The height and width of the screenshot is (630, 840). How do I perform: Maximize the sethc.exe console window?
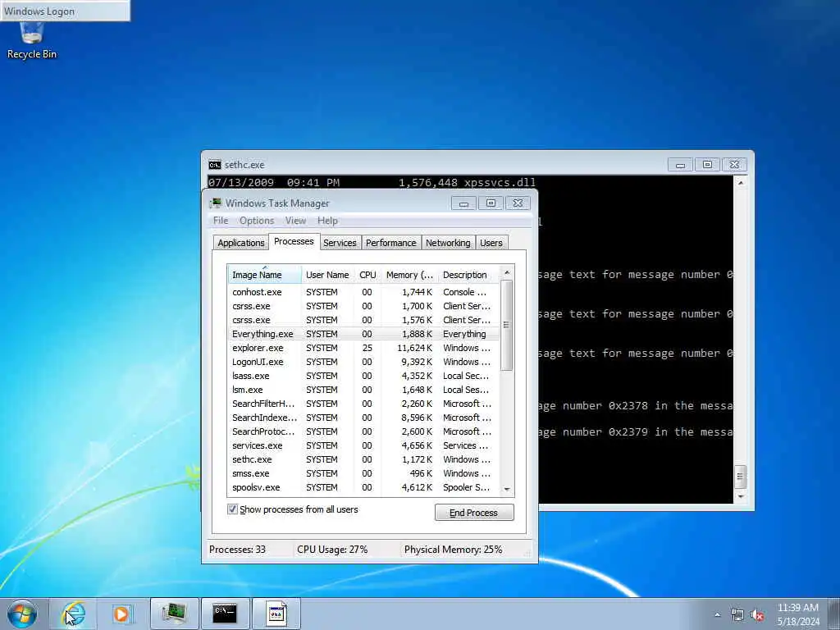click(x=707, y=164)
